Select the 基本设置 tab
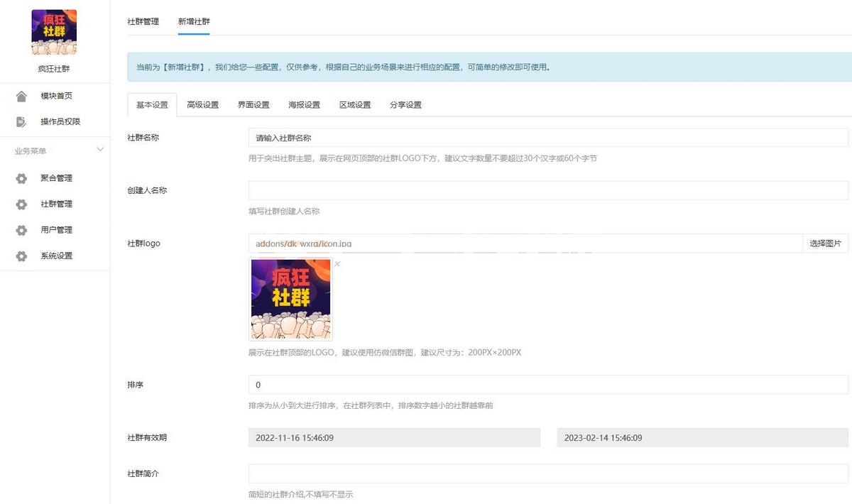Viewport: 852px width, 504px height. (x=152, y=104)
